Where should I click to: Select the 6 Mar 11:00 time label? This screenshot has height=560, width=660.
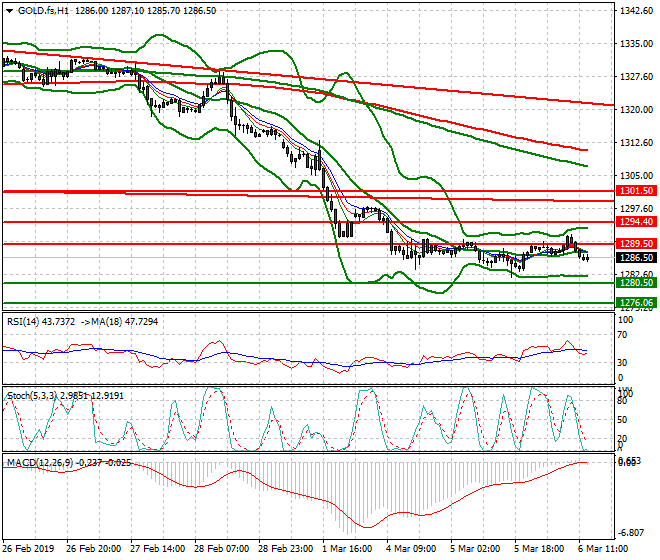point(603,549)
